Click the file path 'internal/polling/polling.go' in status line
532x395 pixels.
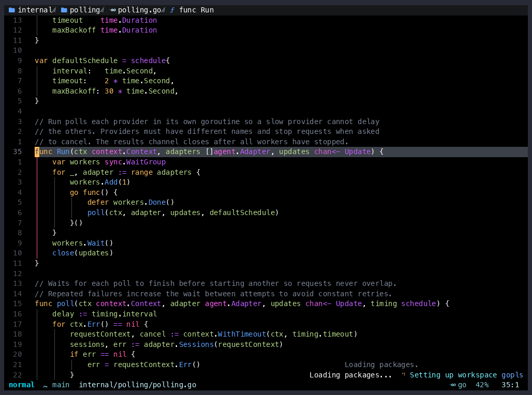coord(138,385)
